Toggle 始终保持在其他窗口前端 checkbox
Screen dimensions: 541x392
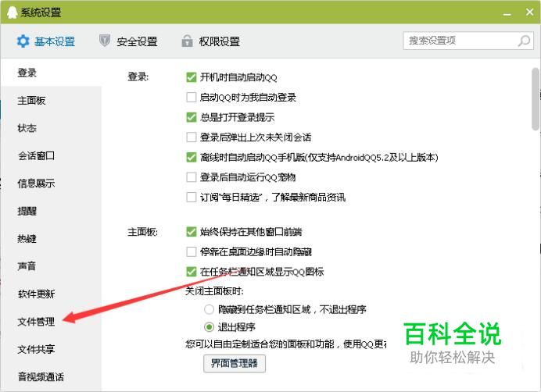point(191,232)
